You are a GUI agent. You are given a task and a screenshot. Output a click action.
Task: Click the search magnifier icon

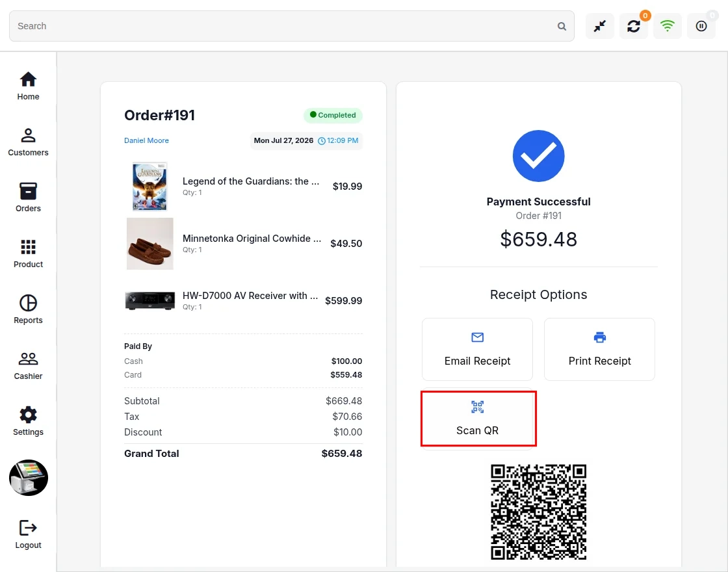pyautogui.click(x=562, y=27)
